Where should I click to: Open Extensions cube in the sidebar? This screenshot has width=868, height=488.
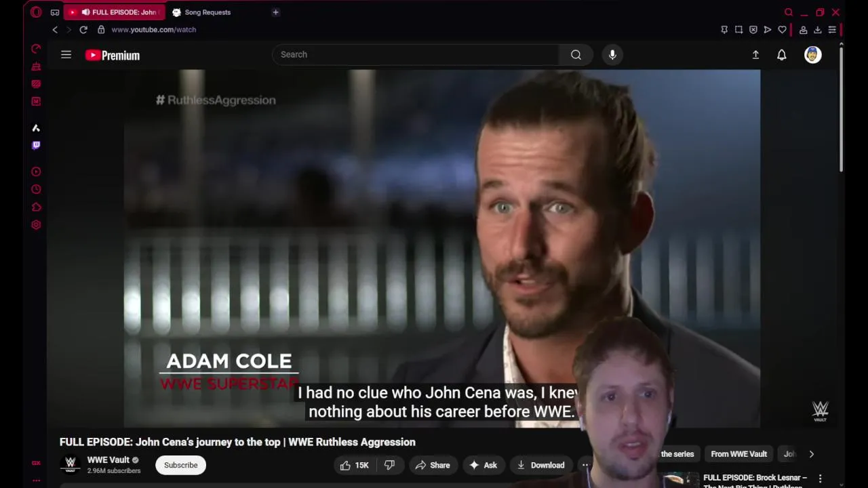tap(36, 207)
